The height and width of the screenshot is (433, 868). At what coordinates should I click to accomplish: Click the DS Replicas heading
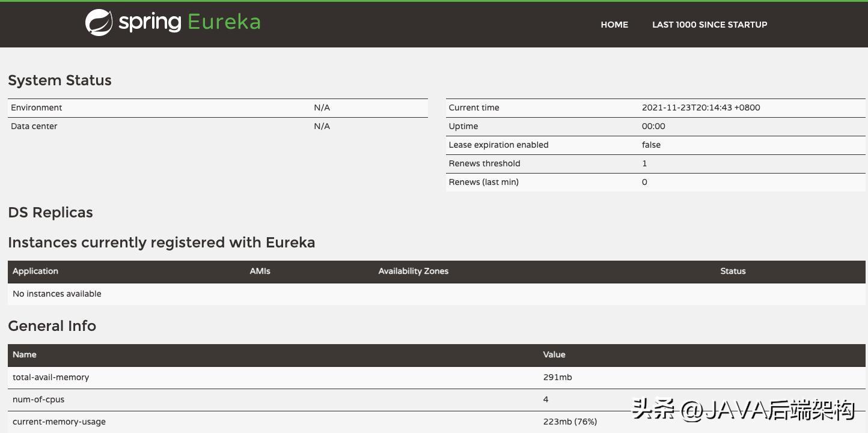[50, 213]
